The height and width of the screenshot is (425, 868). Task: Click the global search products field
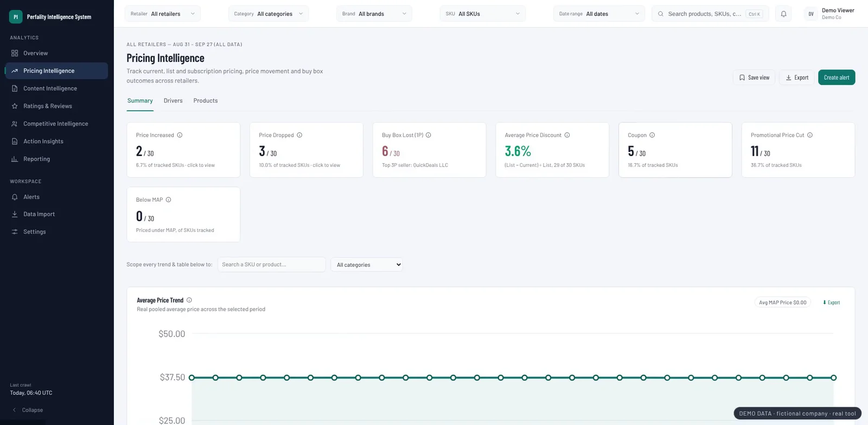click(x=710, y=14)
